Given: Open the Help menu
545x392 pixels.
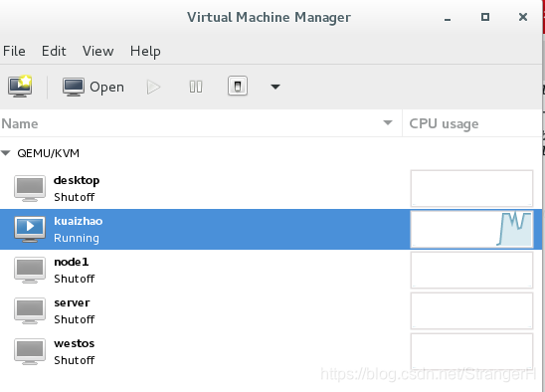Looking at the screenshot, I should (x=145, y=52).
